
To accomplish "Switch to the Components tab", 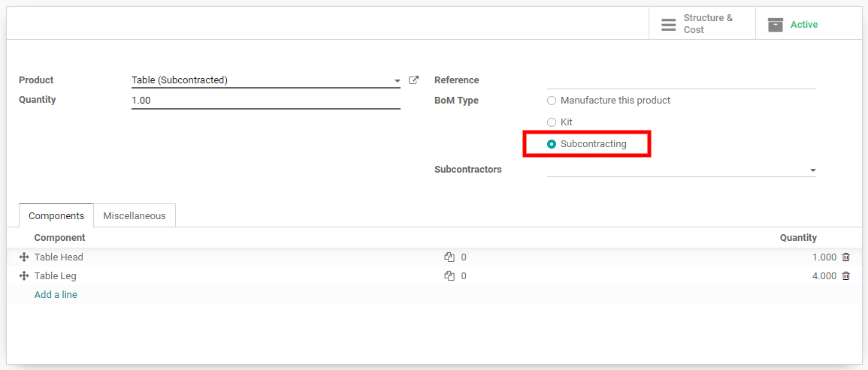I will click(x=56, y=215).
